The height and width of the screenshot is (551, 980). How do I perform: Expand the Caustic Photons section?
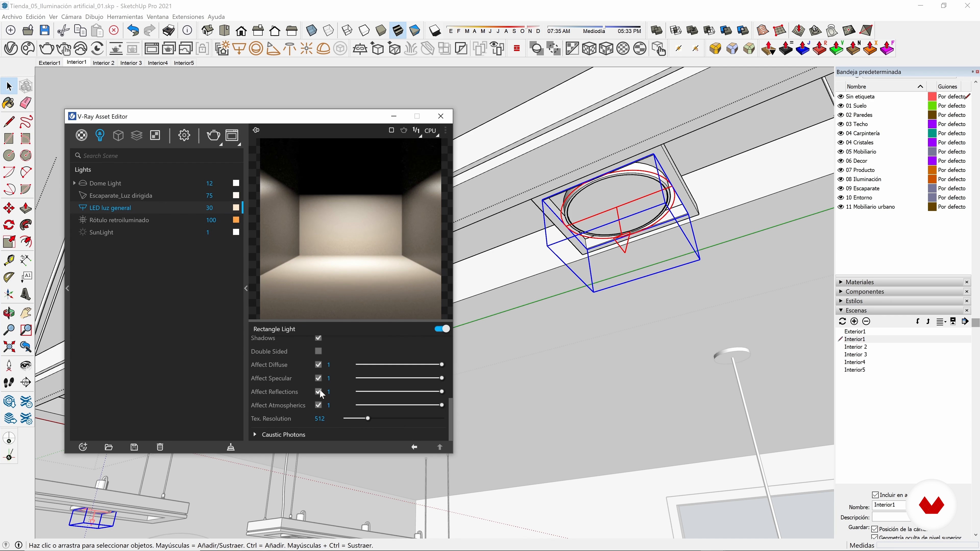pos(255,434)
